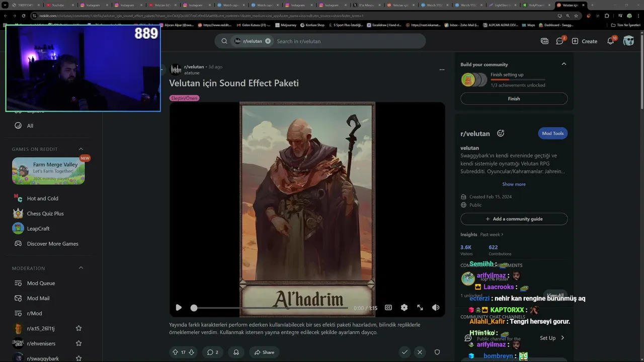Open the Reddit advertise icon
Image resolution: width=644 pixels, height=362 pixels.
coord(544,41)
